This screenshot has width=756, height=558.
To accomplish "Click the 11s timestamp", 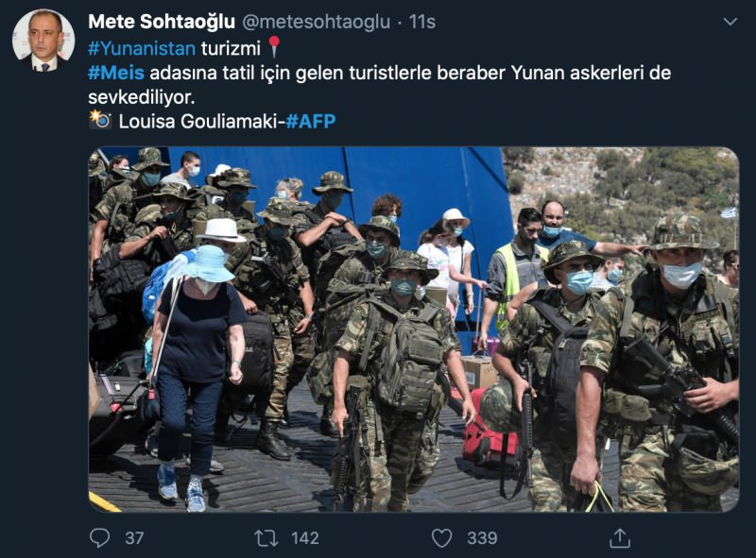I will [x=422, y=22].
